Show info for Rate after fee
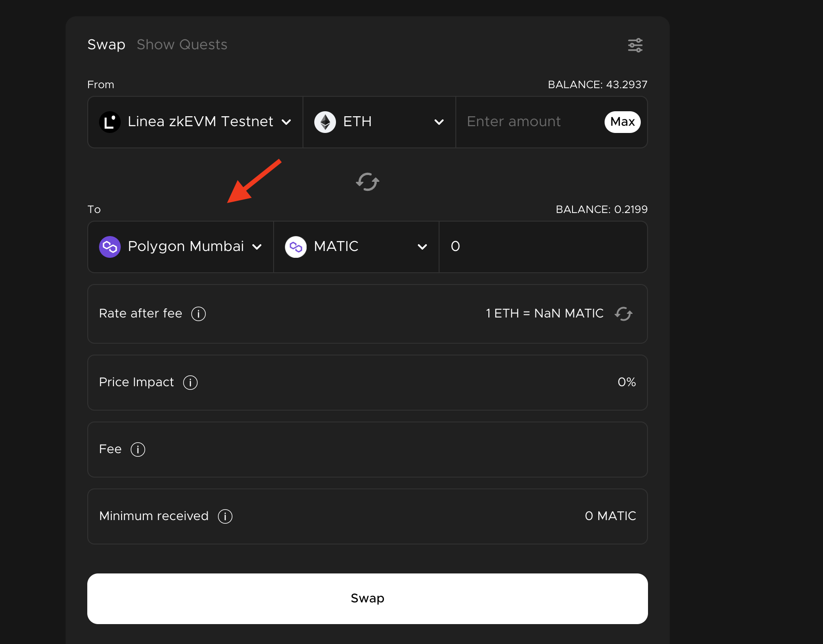 tap(199, 313)
